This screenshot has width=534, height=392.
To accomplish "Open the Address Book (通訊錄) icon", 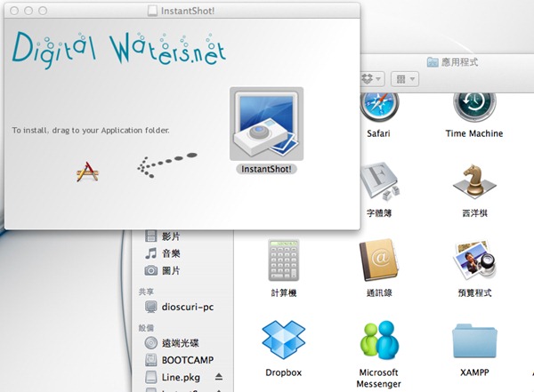I will (379, 260).
